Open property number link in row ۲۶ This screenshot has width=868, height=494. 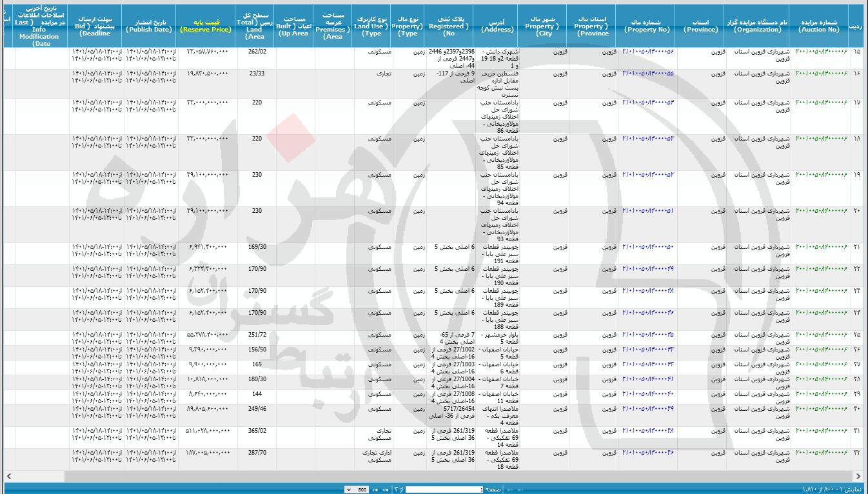point(648,349)
